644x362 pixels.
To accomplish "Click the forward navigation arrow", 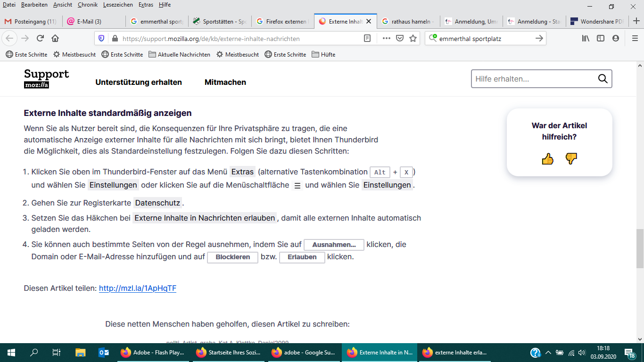I will click(25, 38).
